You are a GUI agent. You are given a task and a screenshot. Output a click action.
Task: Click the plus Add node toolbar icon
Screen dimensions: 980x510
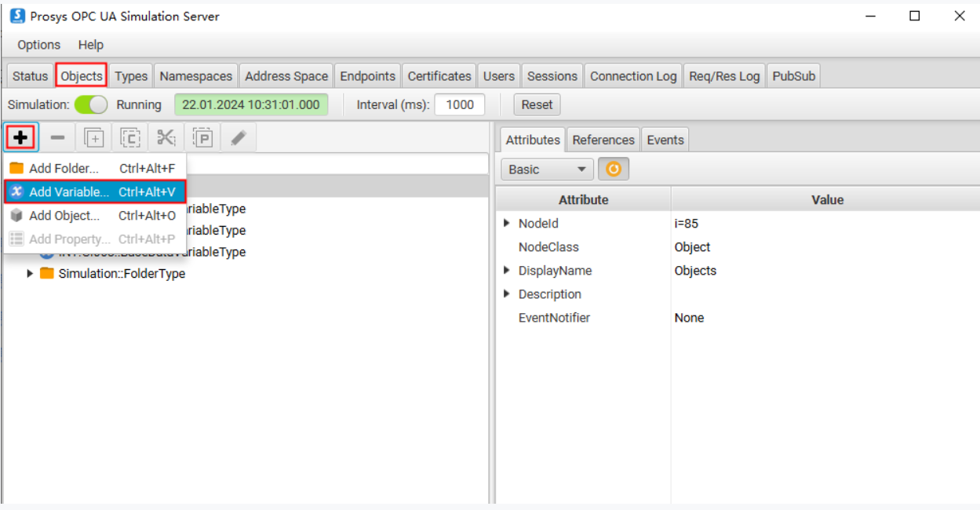(x=21, y=138)
